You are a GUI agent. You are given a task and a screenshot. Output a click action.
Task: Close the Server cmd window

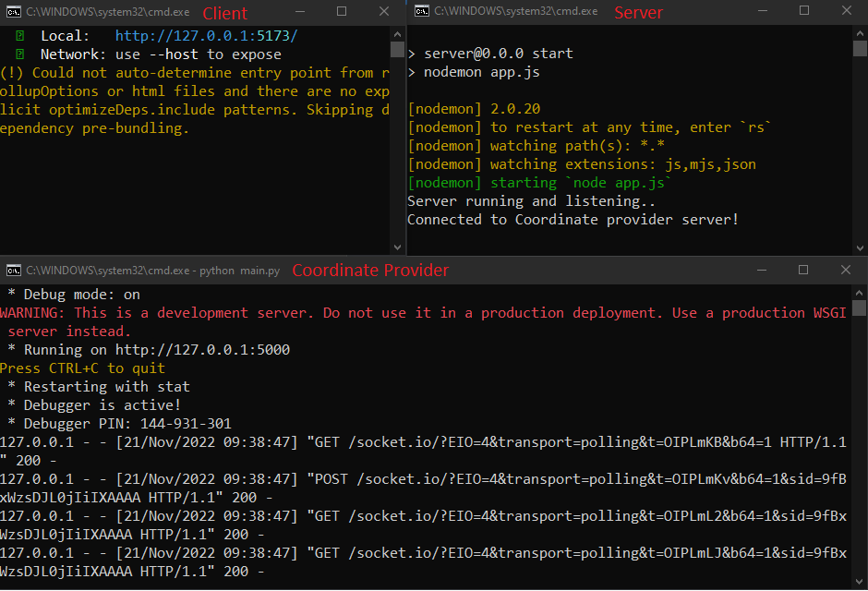847,11
